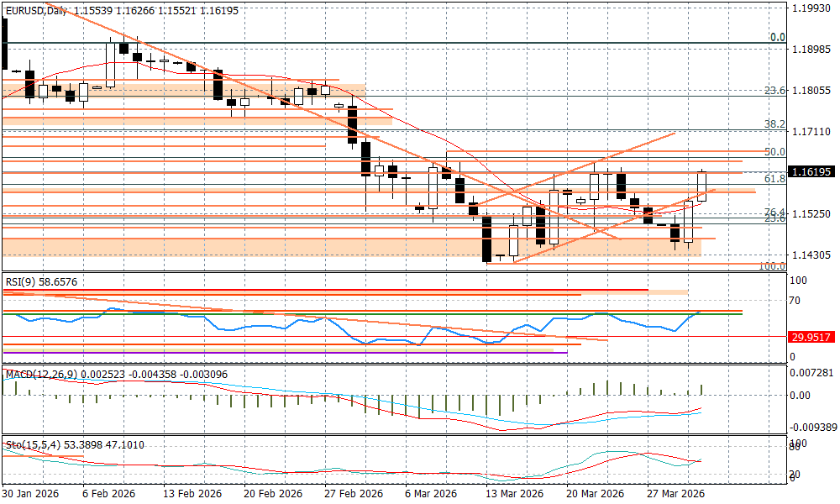Click the 50.0 Fibonacci level label
This screenshot has width=840, height=504.
(x=774, y=152)
